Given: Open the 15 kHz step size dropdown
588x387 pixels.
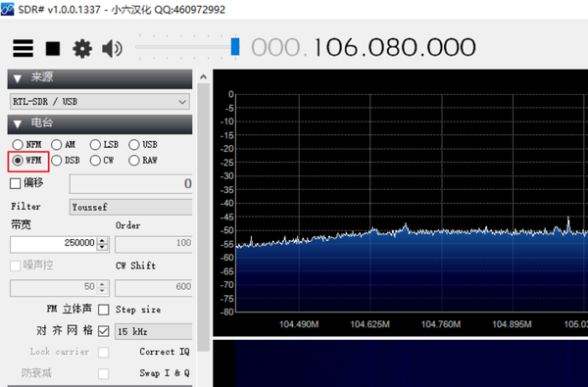Looking at the screenshot, I should (x=154, y=331).
